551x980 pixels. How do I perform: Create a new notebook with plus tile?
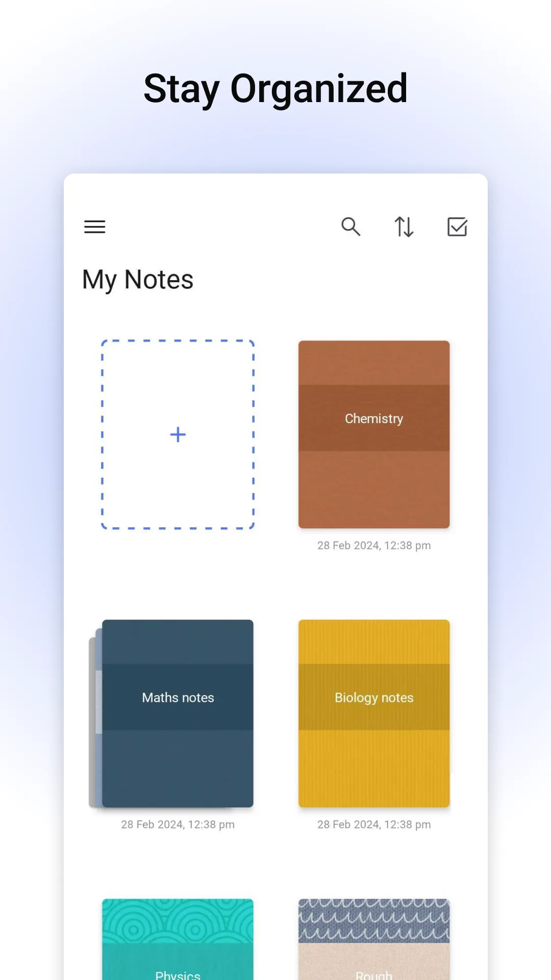[x=178, y=434]
